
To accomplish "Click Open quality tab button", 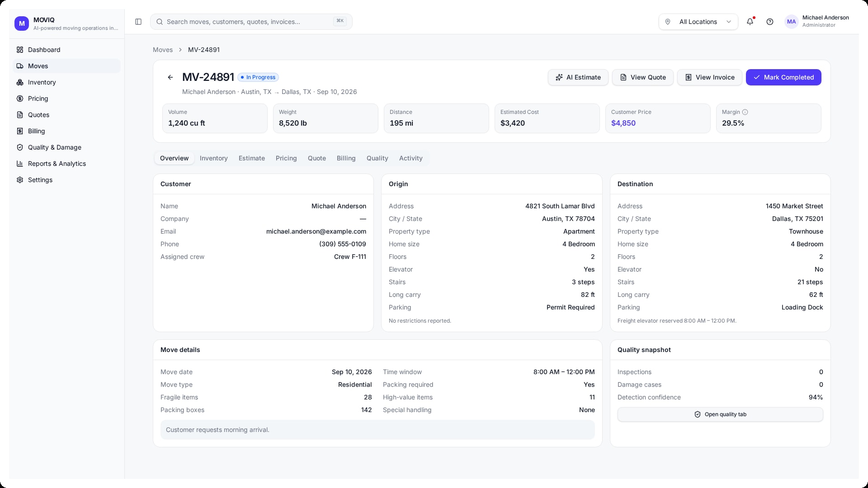I will pyautogui.click(x=720, y=414).
